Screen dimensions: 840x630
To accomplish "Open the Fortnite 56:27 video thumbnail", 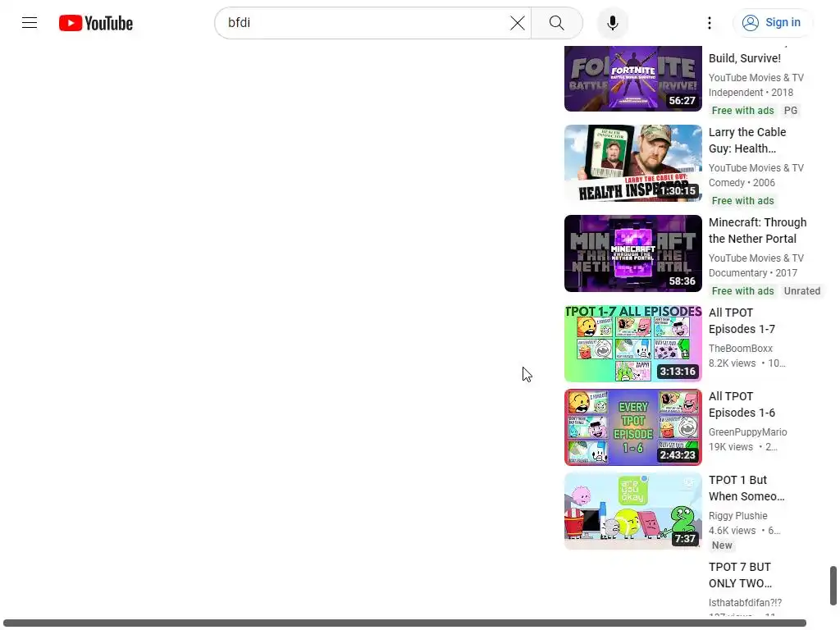I will (632, 78).
